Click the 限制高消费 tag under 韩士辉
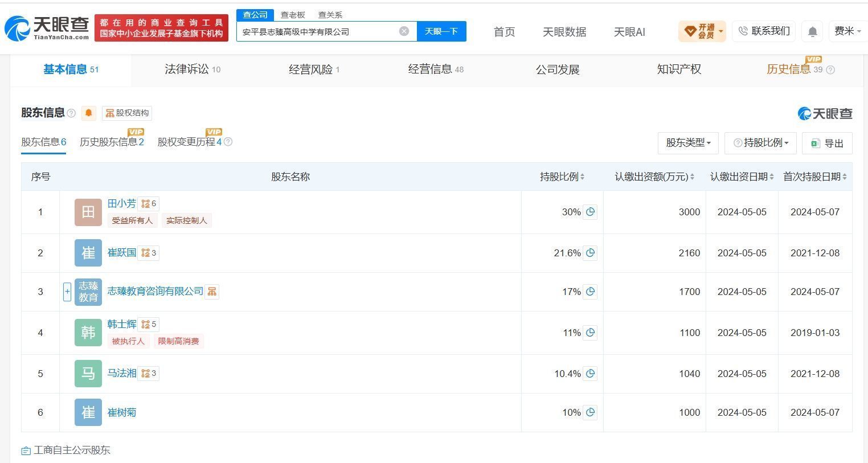The image size is (868, 463). click(178, 341)
